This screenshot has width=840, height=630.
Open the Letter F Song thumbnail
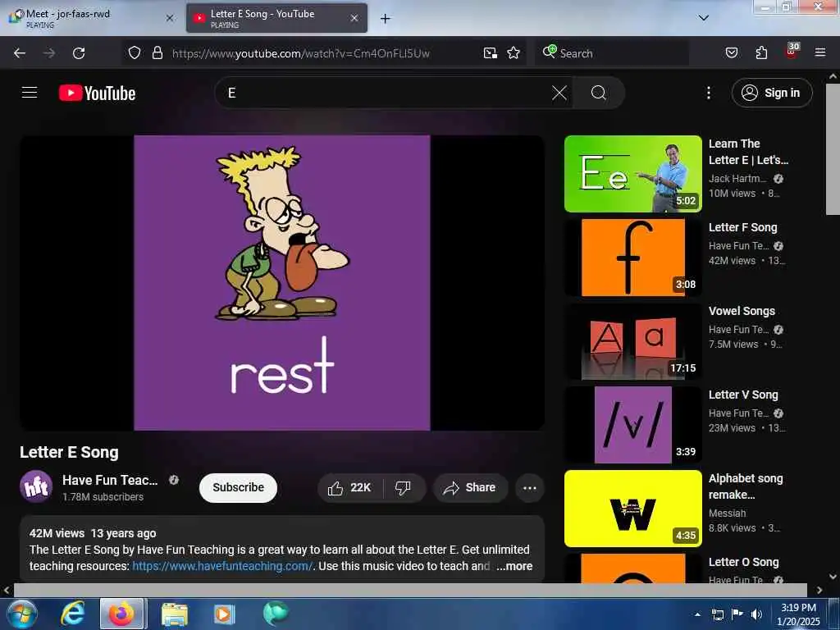coord(632,257)
